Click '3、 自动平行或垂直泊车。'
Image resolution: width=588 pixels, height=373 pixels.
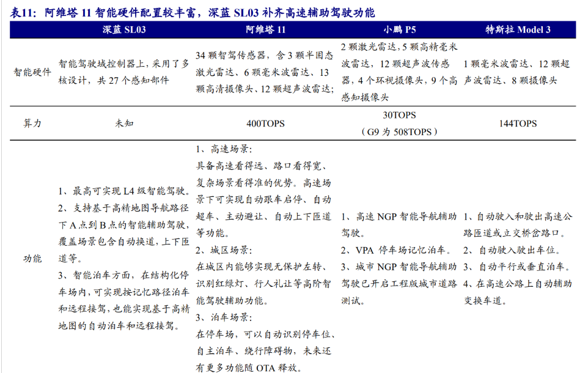coord(518,267)
